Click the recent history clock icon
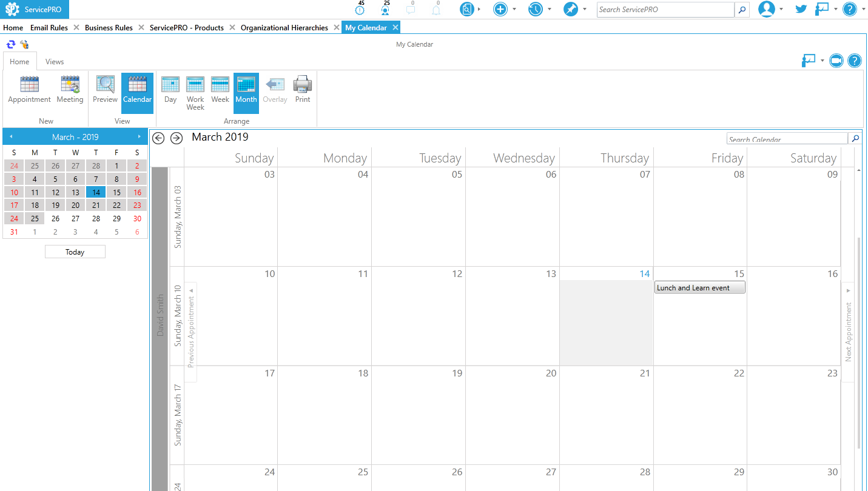868x491 pixels. click(x=536, y=9)
